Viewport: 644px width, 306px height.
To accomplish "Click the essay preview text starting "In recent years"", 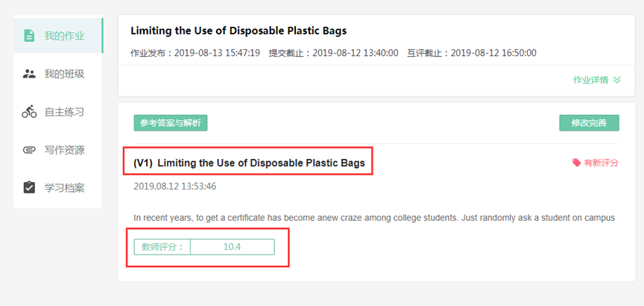I will tap(373, 218).
